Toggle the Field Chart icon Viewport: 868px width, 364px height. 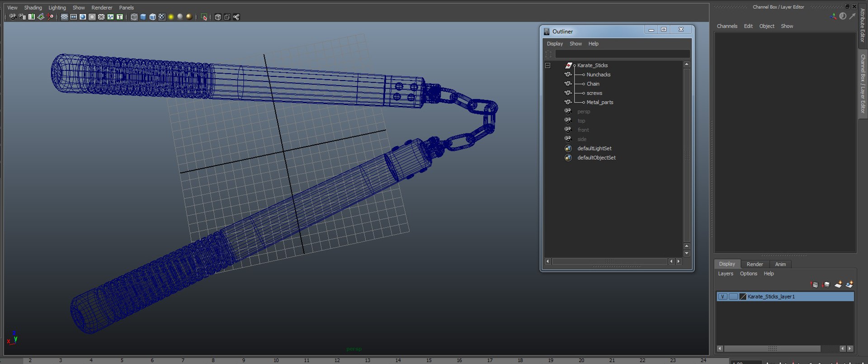pos(101,17)
